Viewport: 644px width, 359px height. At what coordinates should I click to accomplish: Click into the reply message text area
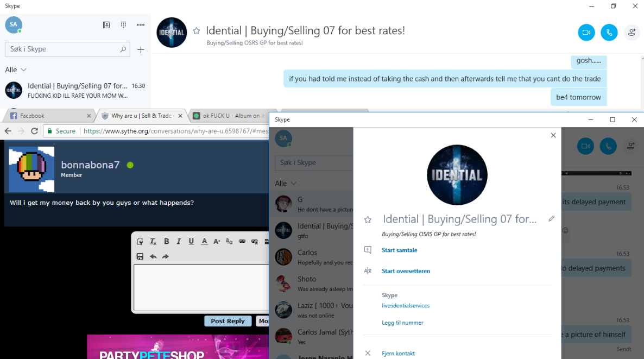coord(201,287)
